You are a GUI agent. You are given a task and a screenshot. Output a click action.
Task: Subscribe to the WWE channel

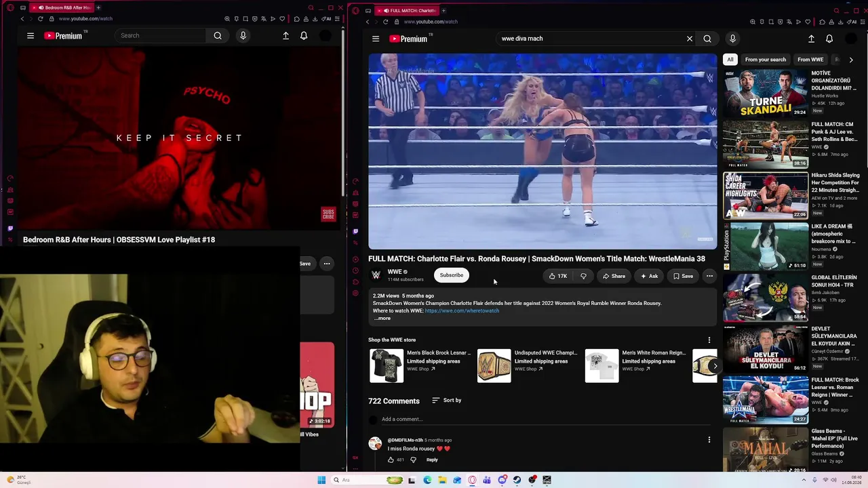point(452,275)
